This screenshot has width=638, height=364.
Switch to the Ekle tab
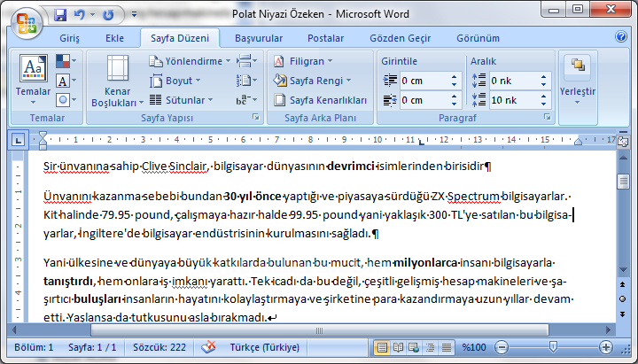pyautogui.click(x=114, y=38)
